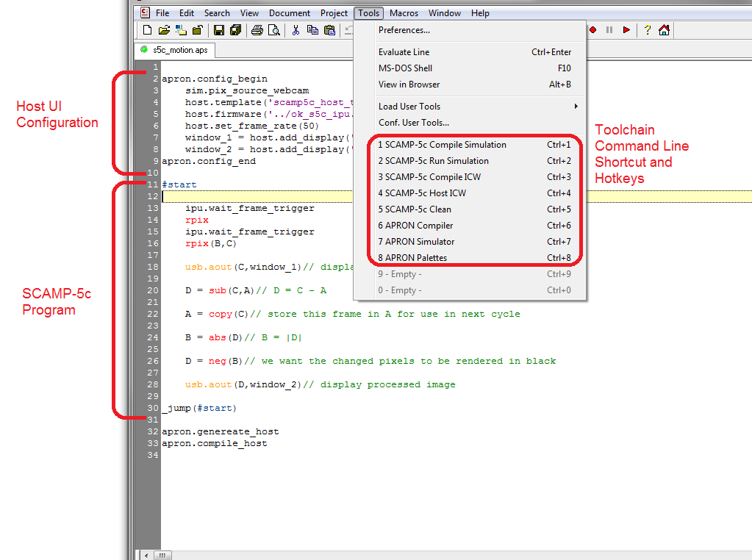Run 6 APRON Compiler tool
This screenshot has height=560, width=752.
pos(470,226)
